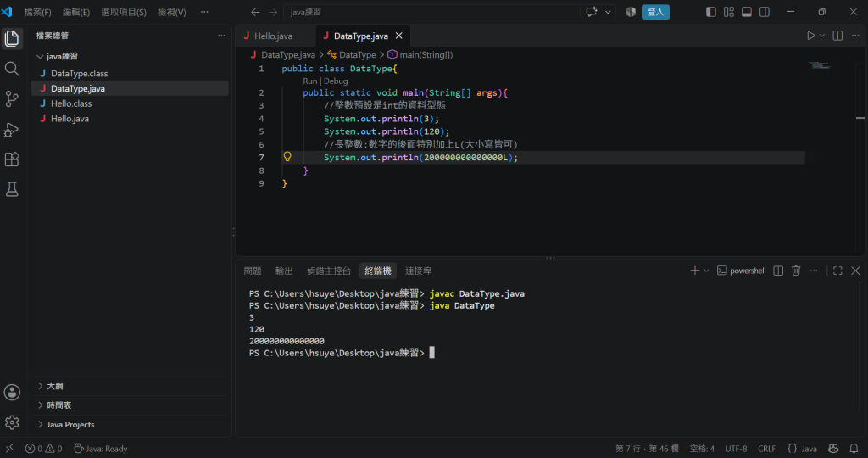Open the Search view
This screenshot has height=458, width=868.
click(x=12, y=69)
